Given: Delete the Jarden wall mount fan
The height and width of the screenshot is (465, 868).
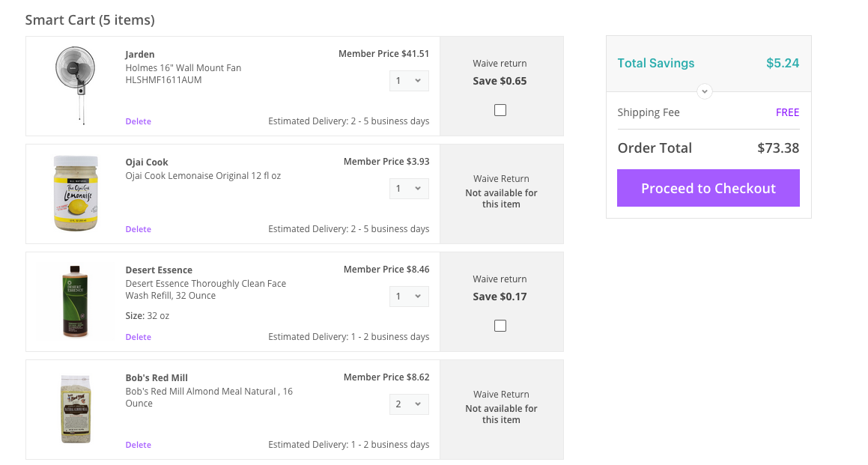Looking at the screenshot, I should coord(138,121).
